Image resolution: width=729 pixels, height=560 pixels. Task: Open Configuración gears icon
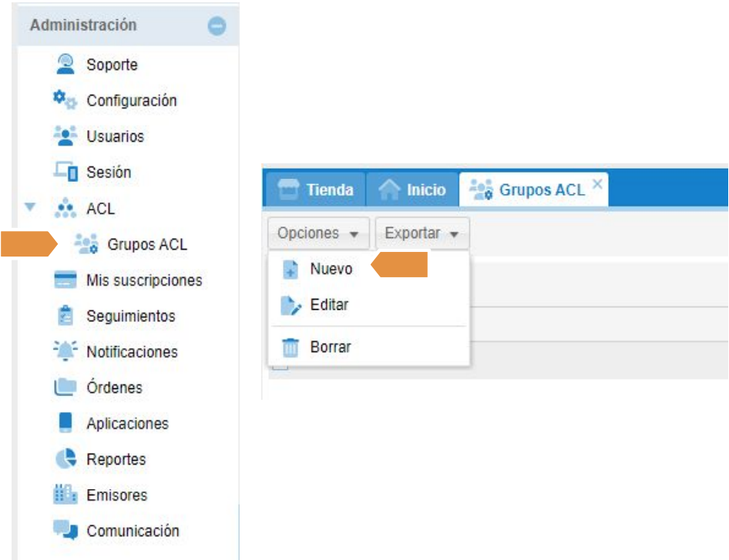click(x=65, y=100)
